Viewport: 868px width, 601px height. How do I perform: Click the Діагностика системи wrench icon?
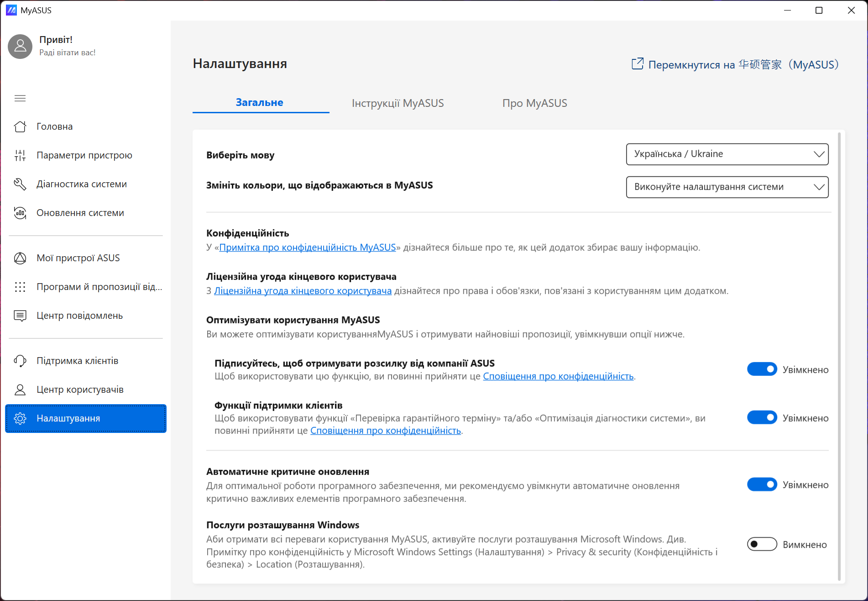20,184
